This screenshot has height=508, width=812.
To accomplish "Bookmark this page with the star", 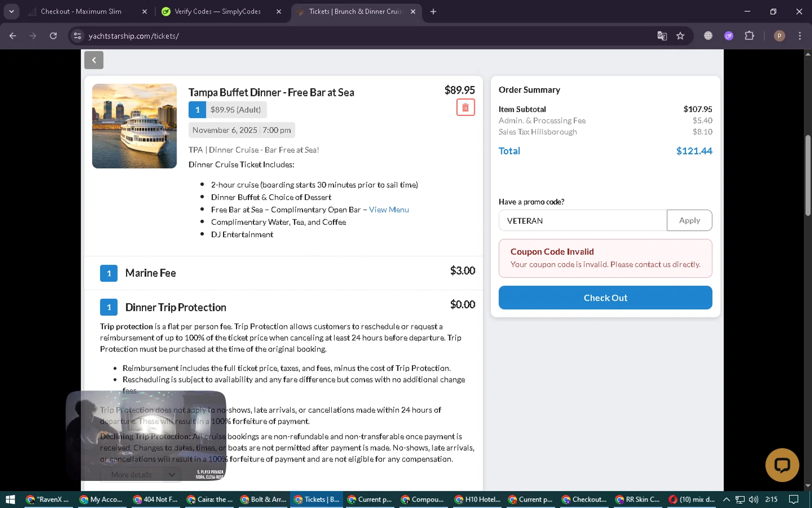I will [680, 36].
